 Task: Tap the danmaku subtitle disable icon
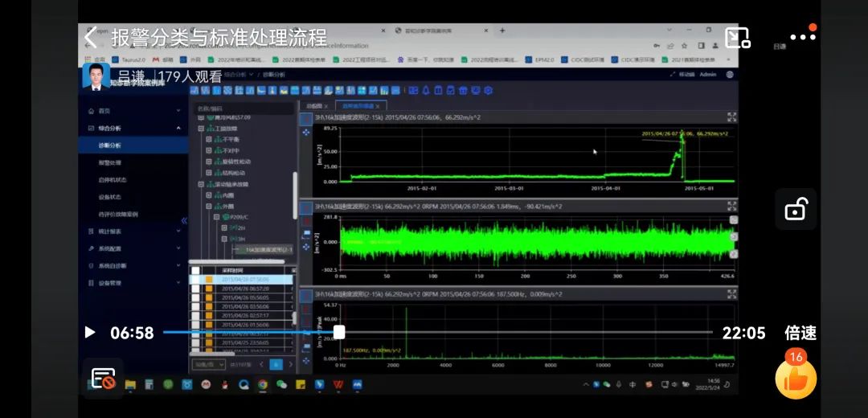click(103, 379)
